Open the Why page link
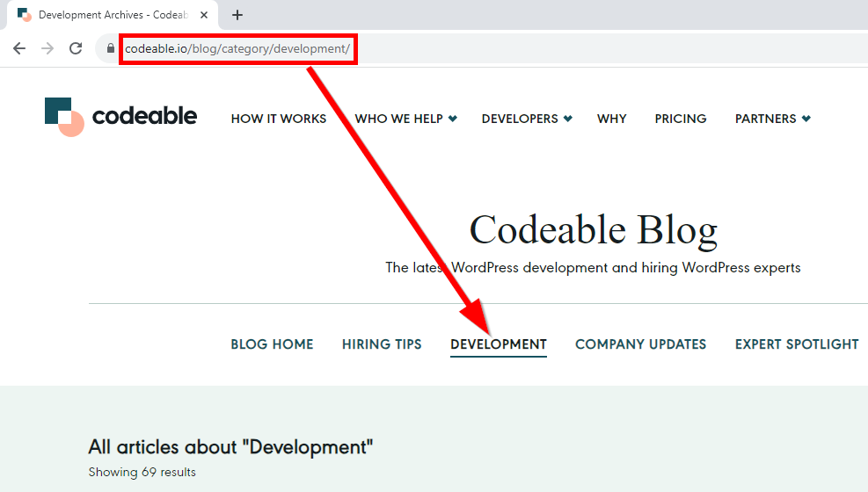The image size is (868, 492). point(612,119)
